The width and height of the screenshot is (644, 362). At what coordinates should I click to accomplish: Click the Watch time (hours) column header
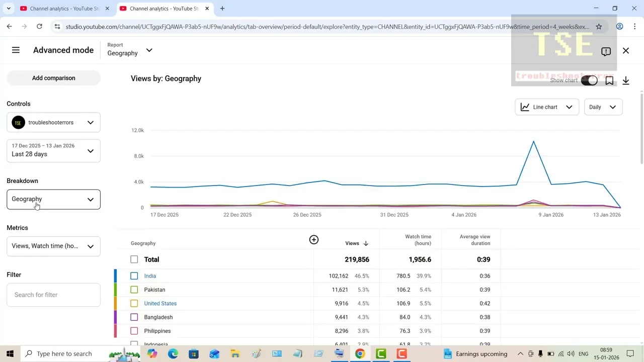click(x=418, y=240)
